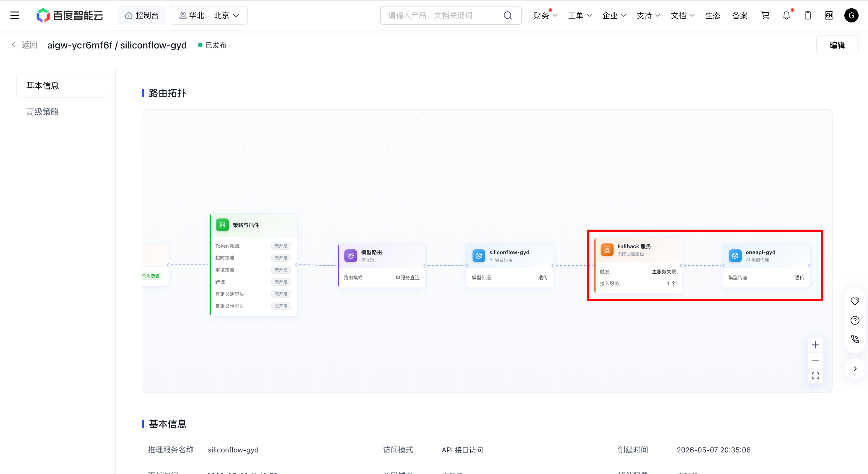Switch language with the EN icon
This screenshot has width=868, height=474.
(x=829, y=16)
